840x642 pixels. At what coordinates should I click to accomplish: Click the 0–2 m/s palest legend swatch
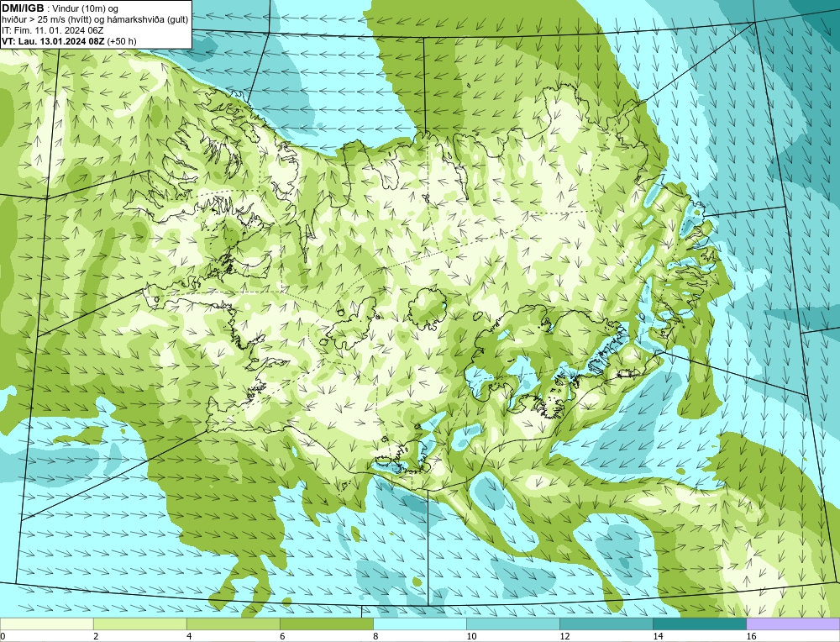point(46,624)
